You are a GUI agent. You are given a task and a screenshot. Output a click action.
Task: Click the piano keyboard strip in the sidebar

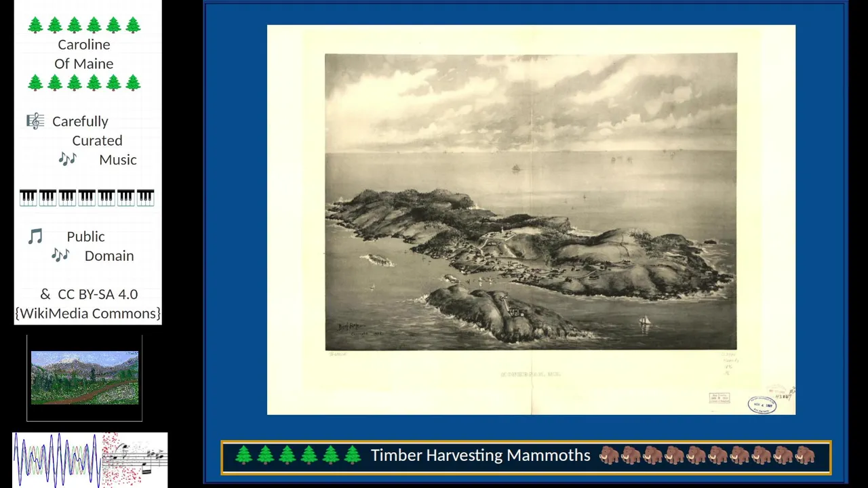pos(87,197)
